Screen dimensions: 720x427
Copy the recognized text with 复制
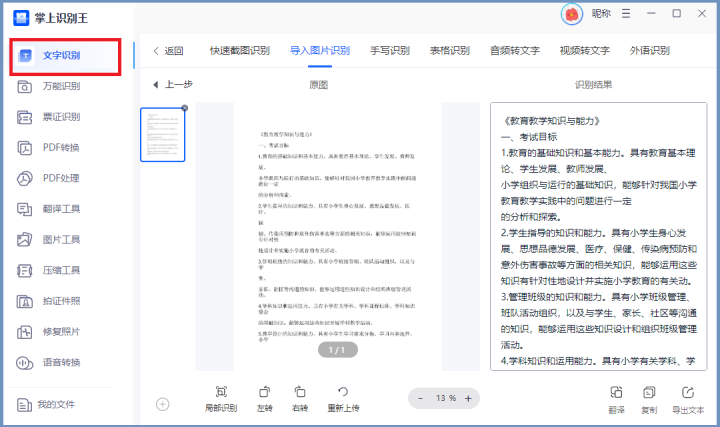point(649,399)
